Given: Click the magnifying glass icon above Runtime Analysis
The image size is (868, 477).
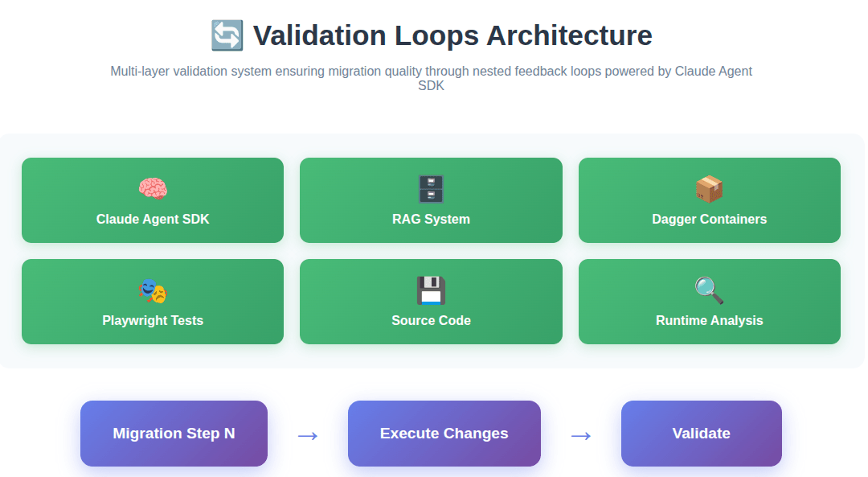Looking at the screenshot, I should coord(709,291).
